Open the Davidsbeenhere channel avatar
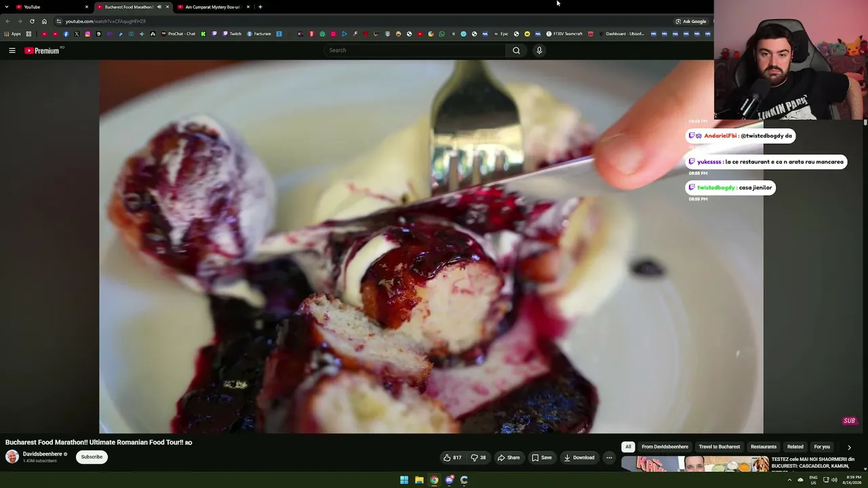This screenshot has height=488, width=868. click(x=12, y=457)
